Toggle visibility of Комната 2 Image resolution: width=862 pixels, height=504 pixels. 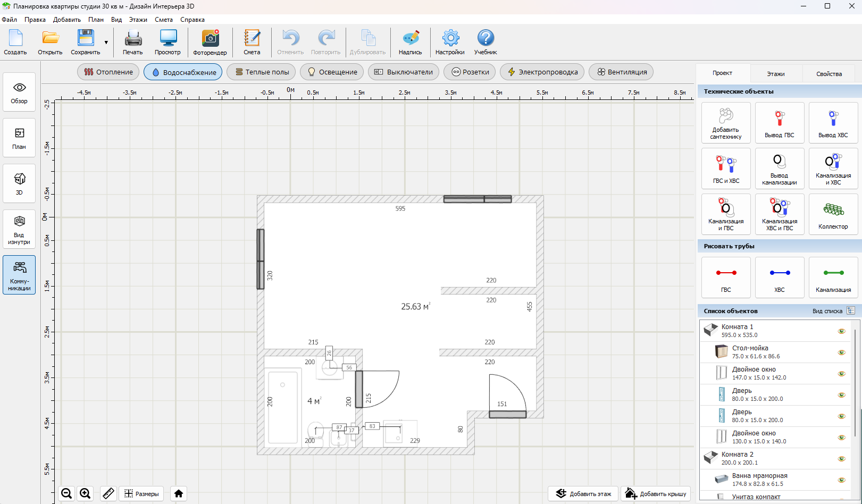pyautogui.click(x=841, y=459)
